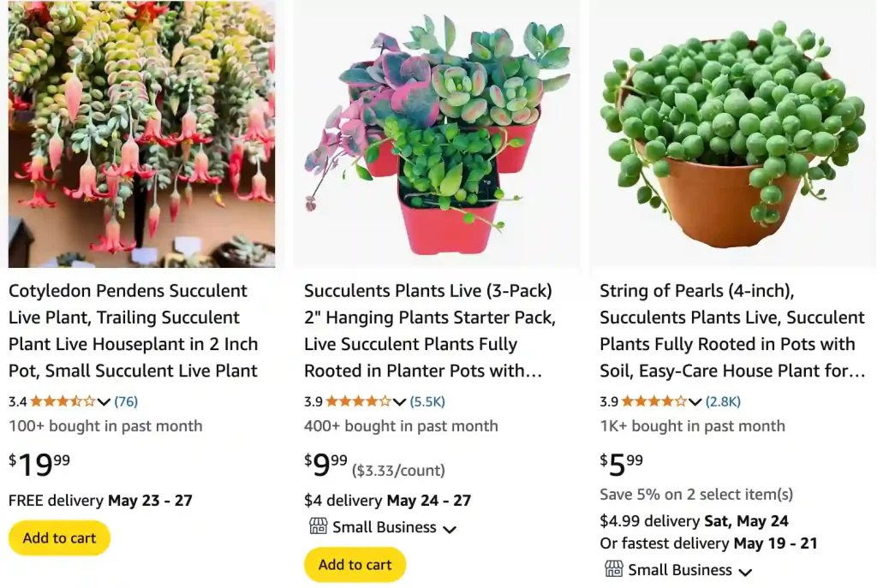Image resolution: width=877 pixels, height=588 pixels.
Task: Expand the rating breakdown for String of Pearls
Action: 696,401
